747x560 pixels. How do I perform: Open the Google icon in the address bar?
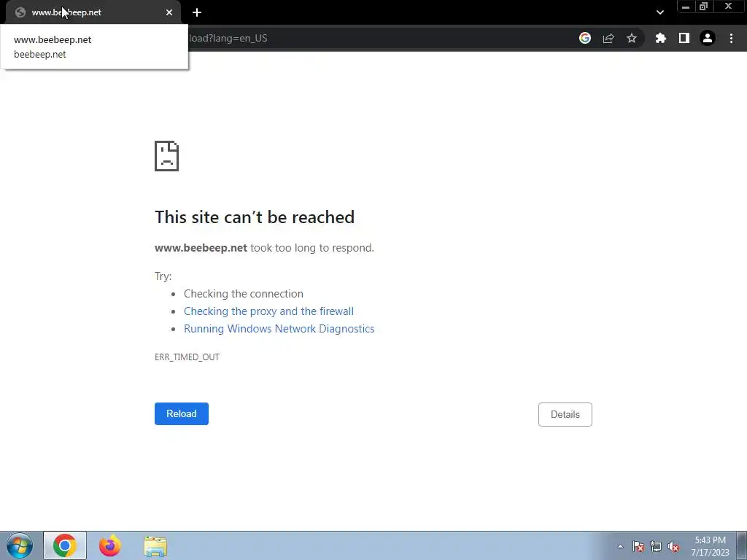[585, 38]
